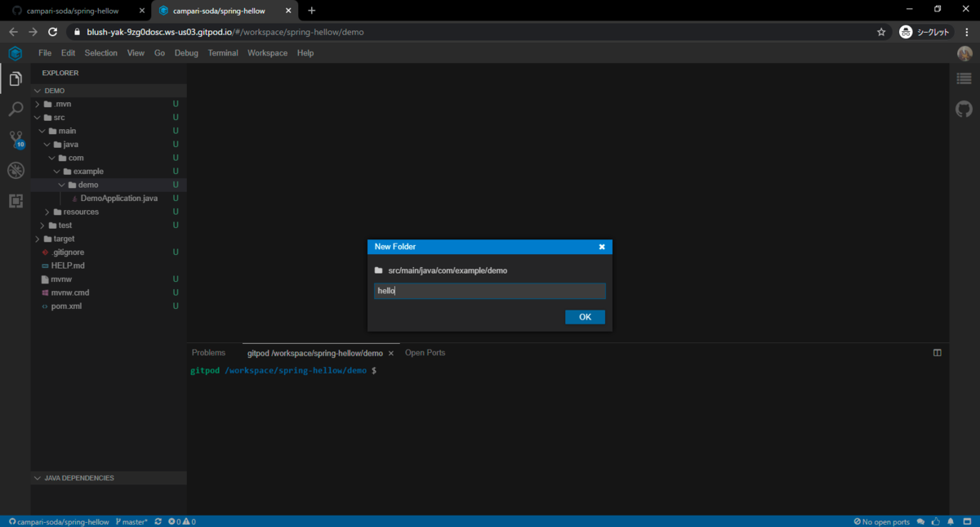Open the Extensions view icon
The image size is (980, 527).
tap(15, 200)
